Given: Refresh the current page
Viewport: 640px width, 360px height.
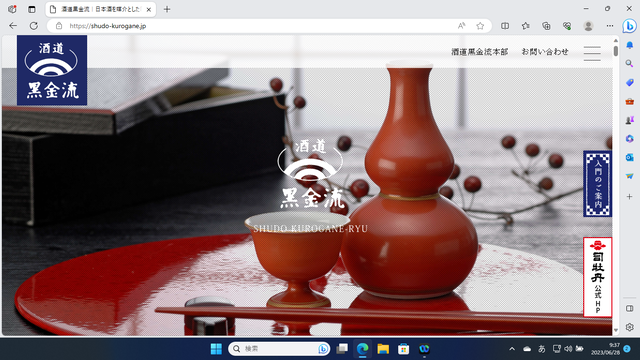Looking at the screenshot, I should [x=34, y=26].
